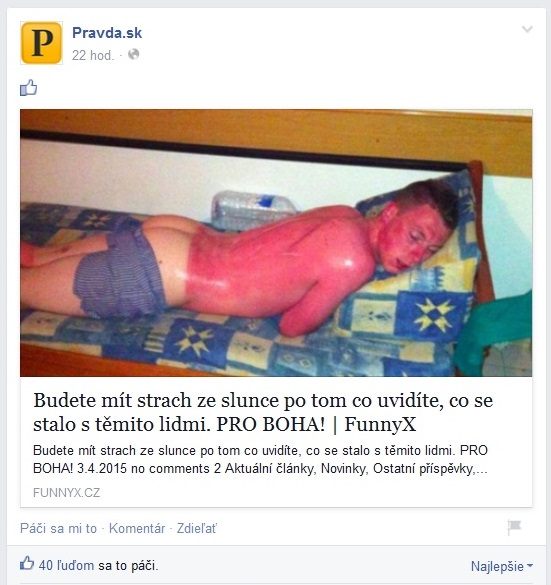Click the globe public-visibility icon
The height and width of the screenshot is (585, 551).
[134, 54]
